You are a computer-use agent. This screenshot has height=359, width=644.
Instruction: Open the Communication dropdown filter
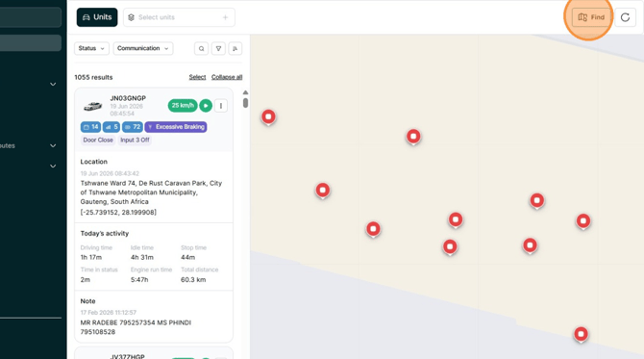(143, 48)
